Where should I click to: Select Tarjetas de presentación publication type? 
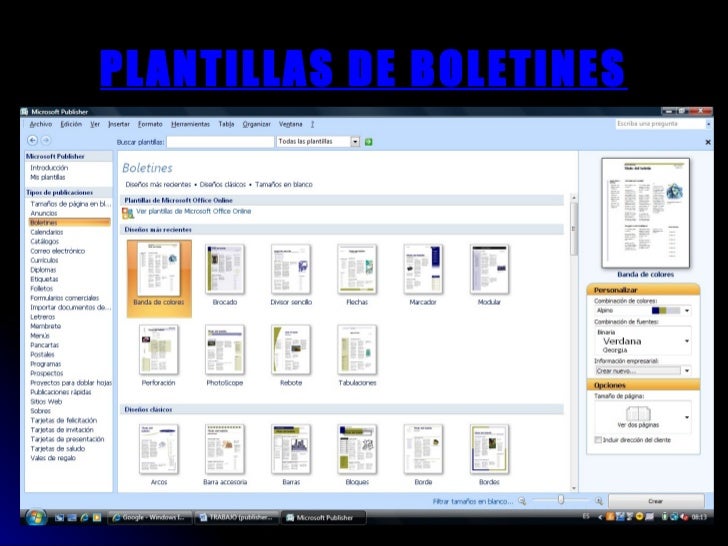(67, 439)
